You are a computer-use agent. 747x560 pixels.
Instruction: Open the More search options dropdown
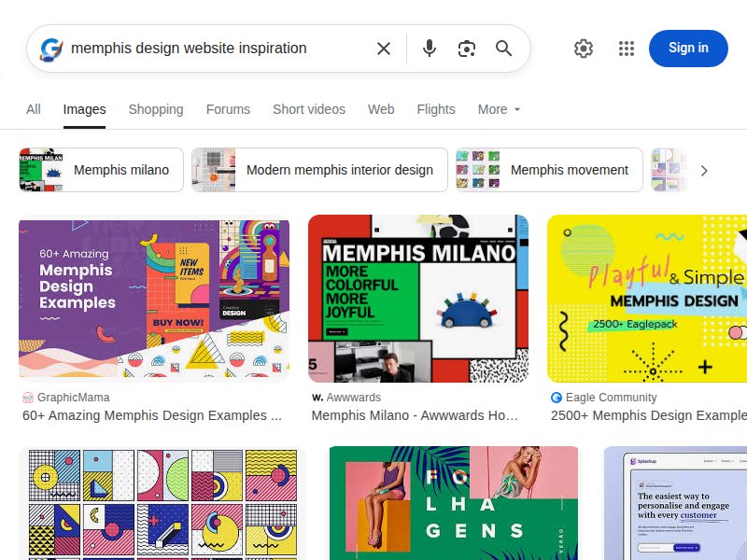498,109
